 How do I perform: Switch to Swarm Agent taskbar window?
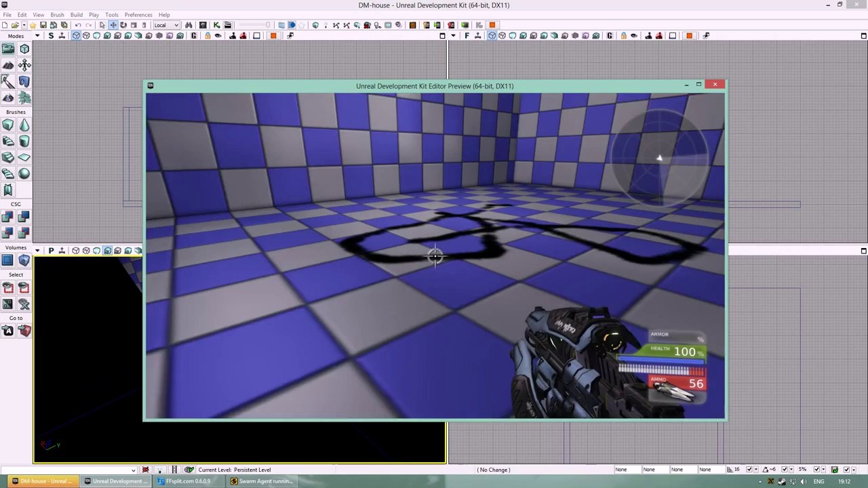[x=261, y=481]
